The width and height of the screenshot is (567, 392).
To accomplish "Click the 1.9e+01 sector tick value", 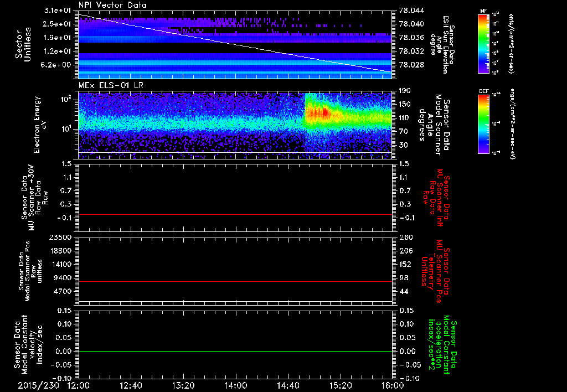I will (x=57, y=38).
